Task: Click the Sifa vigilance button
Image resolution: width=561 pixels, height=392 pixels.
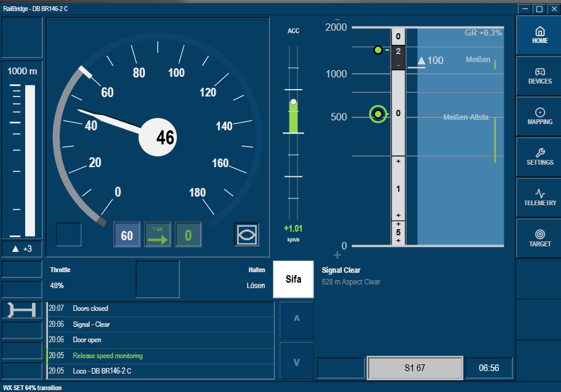Action: click(293, 280)
